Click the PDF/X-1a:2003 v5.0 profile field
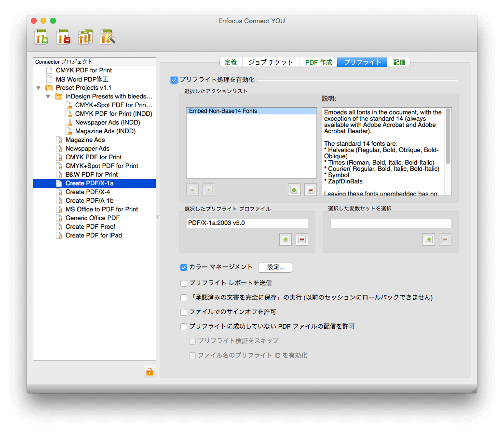 (x=247, y=223)
